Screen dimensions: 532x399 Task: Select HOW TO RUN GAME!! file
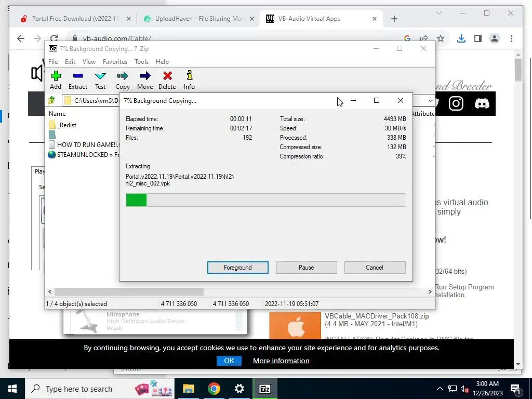[x=84, y=144]
